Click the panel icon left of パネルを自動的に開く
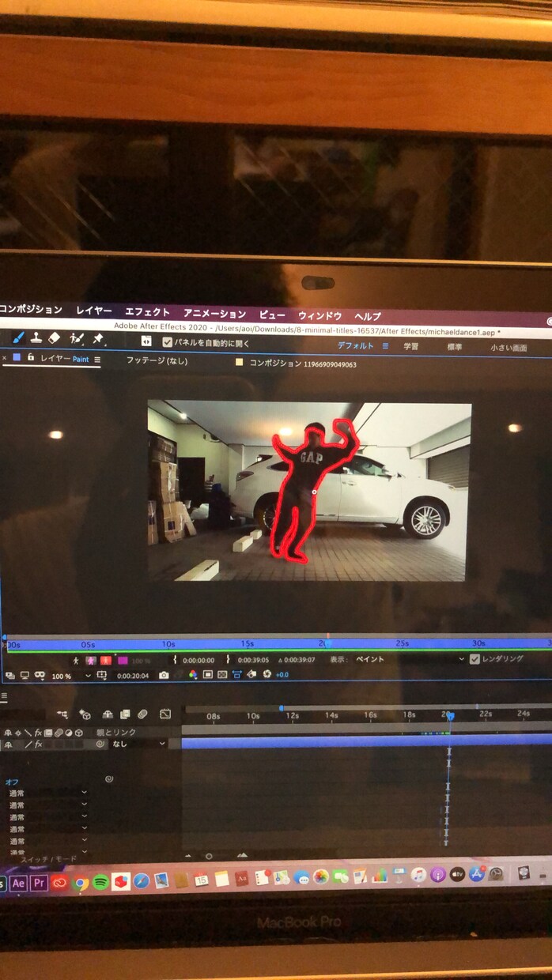Viewport: 552px width, 980px height. coord(146,341)
